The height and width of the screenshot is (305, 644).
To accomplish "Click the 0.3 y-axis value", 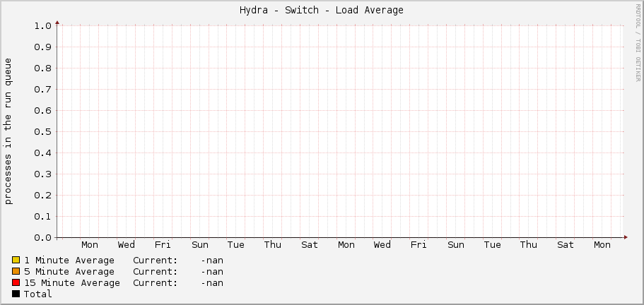I will tap(42, 174).
